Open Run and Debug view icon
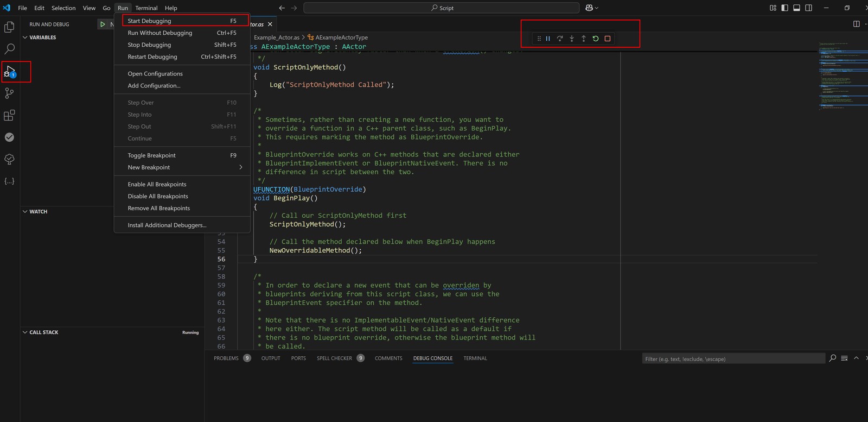This screenshot has height=422, width=868. click(9, 71)
